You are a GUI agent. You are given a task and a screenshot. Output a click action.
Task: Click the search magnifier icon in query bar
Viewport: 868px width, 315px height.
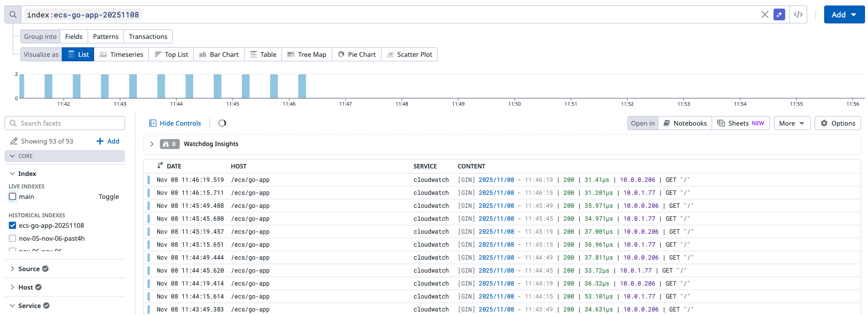[x=13, y=14]
